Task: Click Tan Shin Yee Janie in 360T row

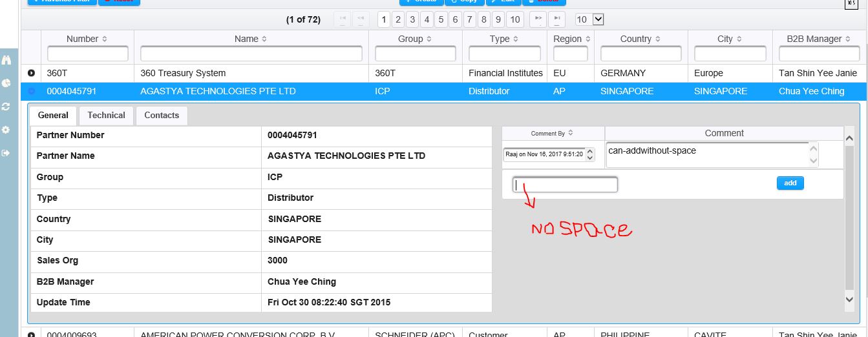Action: tap(818, 73)
